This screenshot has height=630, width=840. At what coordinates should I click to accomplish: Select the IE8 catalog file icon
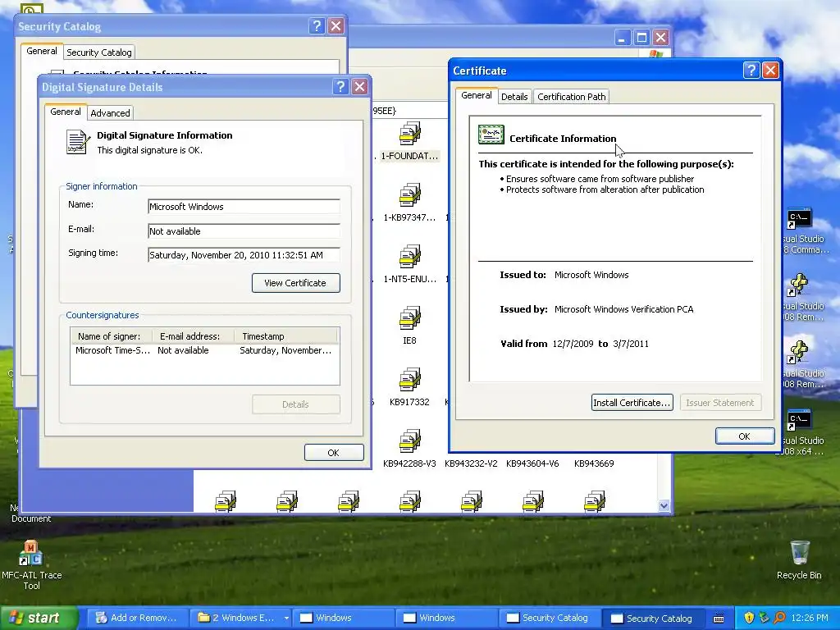(410, 318)
